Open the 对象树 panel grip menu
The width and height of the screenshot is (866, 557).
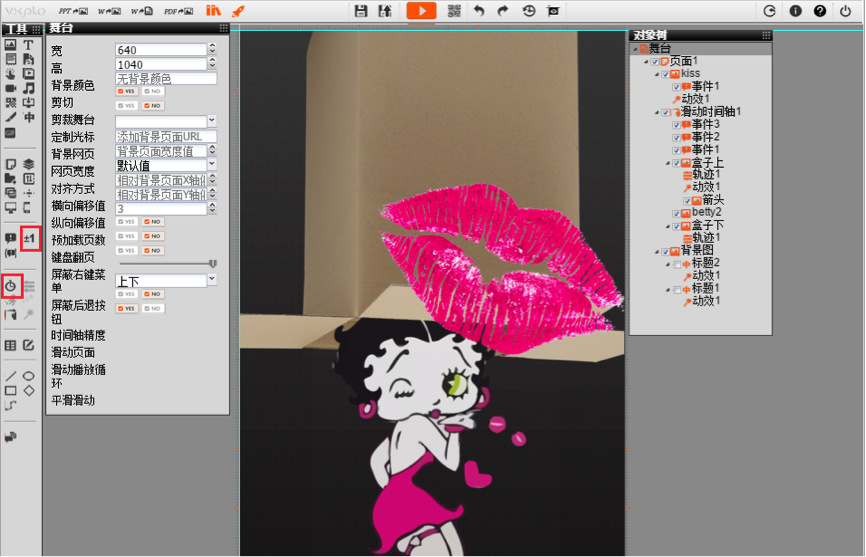click(x=765, y=35)
